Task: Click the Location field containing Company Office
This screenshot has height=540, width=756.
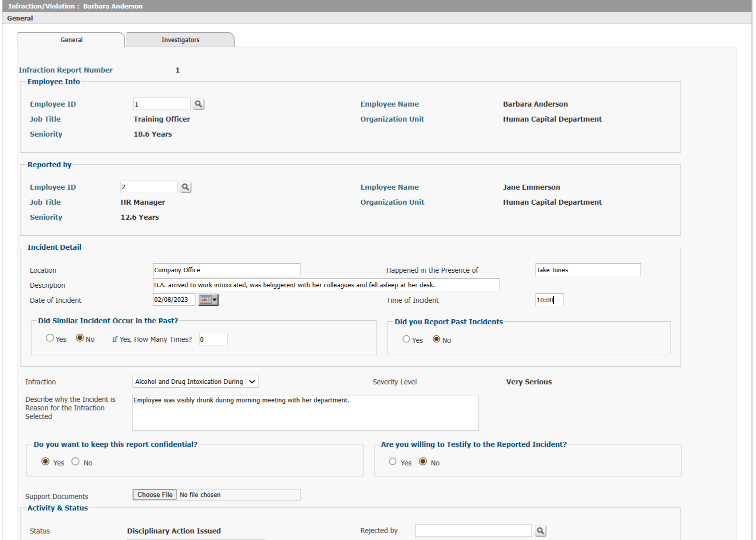Action: click(226, 270)
